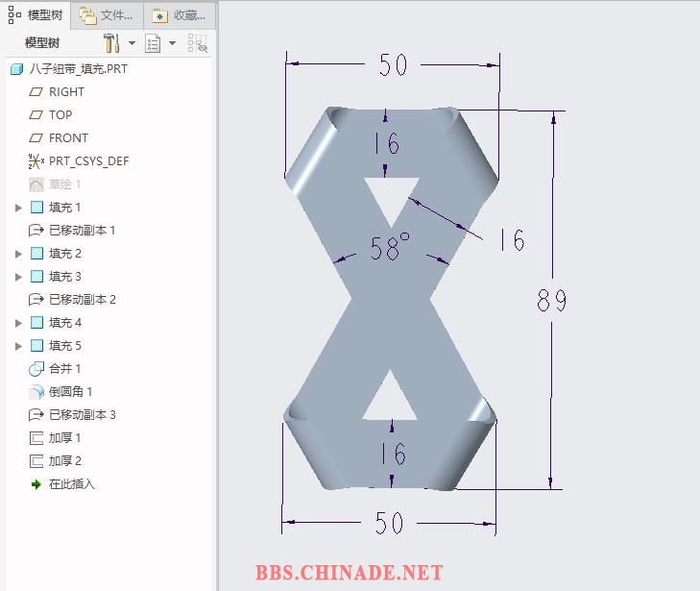Open the 文件... folder browser tab

tap(107, 15)
